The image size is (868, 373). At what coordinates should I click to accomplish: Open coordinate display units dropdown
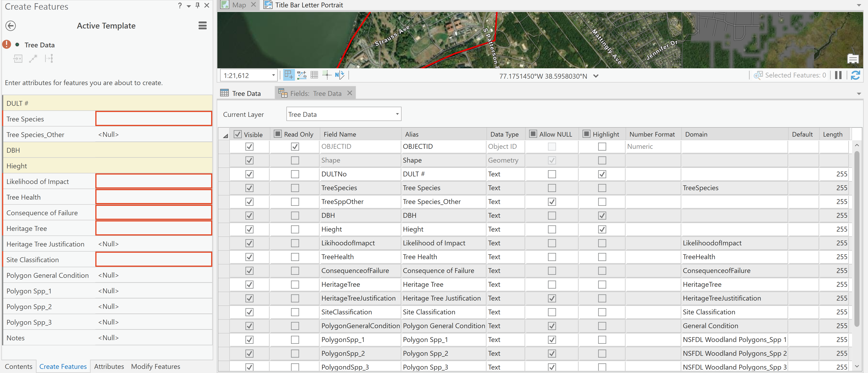coord(596,76)
